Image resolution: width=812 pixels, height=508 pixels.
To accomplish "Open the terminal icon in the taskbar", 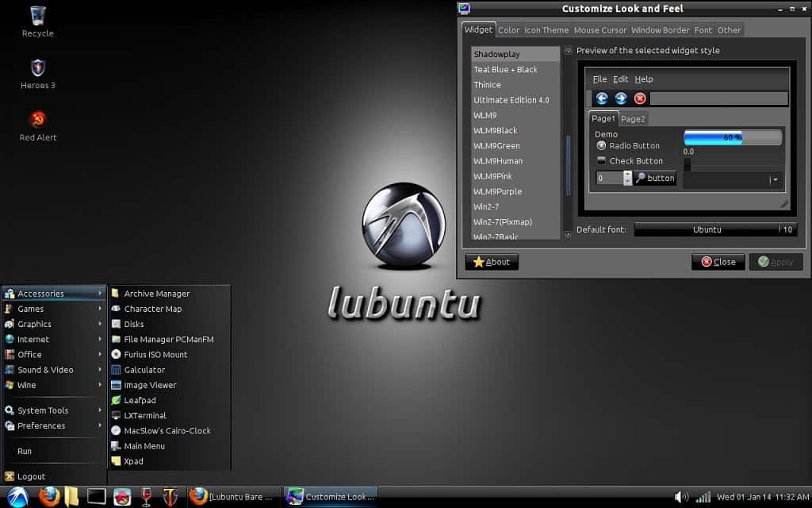I will [x=96, y=497].
